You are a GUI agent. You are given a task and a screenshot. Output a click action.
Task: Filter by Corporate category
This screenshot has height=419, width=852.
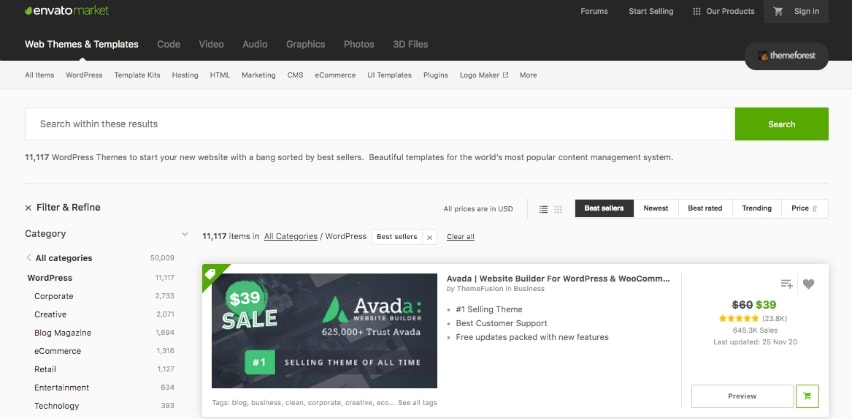(x=53, y=296)
